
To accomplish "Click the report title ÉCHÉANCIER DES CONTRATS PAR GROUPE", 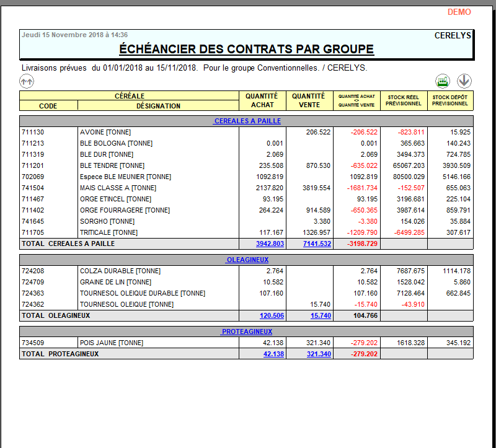I will point(246,49).
